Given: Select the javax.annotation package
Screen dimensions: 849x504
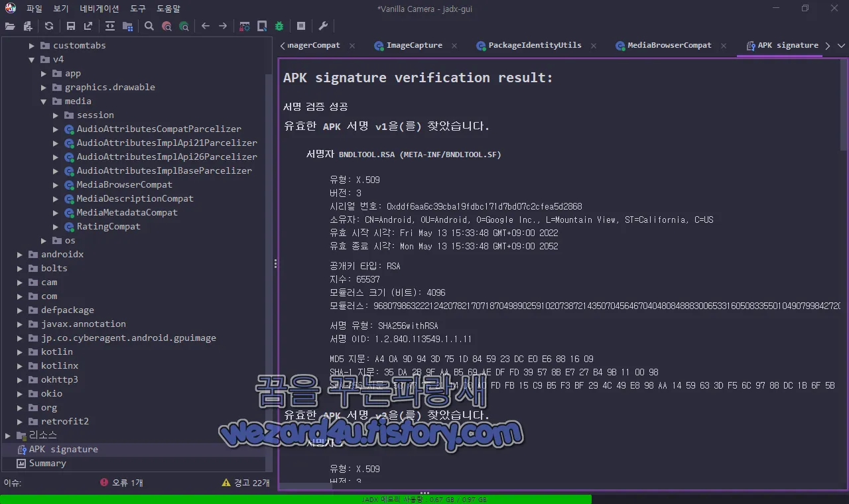Looking at the screenshot, I should (83, 324).
